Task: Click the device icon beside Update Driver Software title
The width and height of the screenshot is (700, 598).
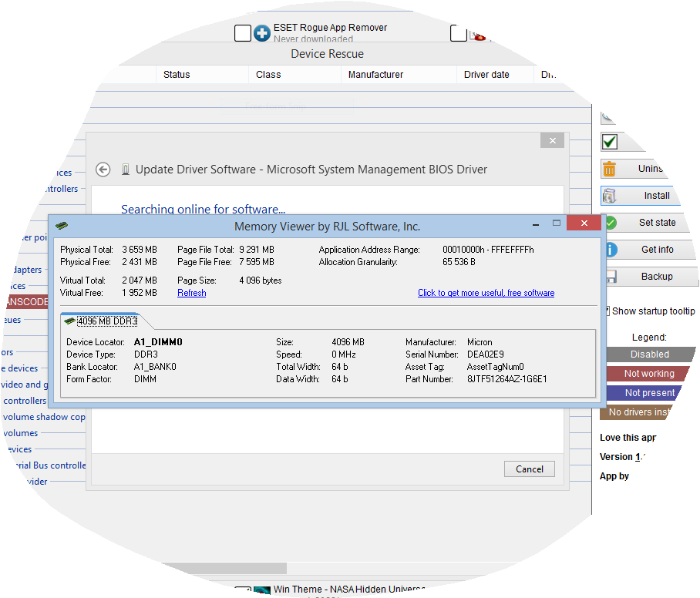Action: 126,170
